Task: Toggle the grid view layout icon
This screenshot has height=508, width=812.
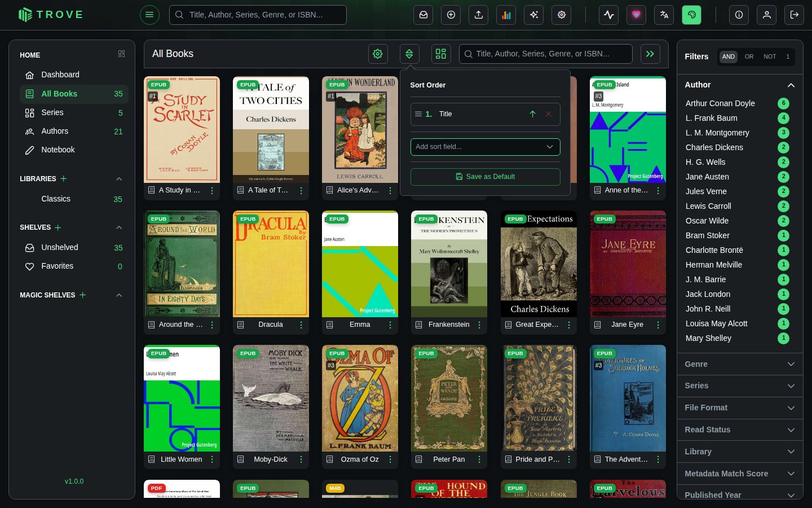Action: click(441, 54)
